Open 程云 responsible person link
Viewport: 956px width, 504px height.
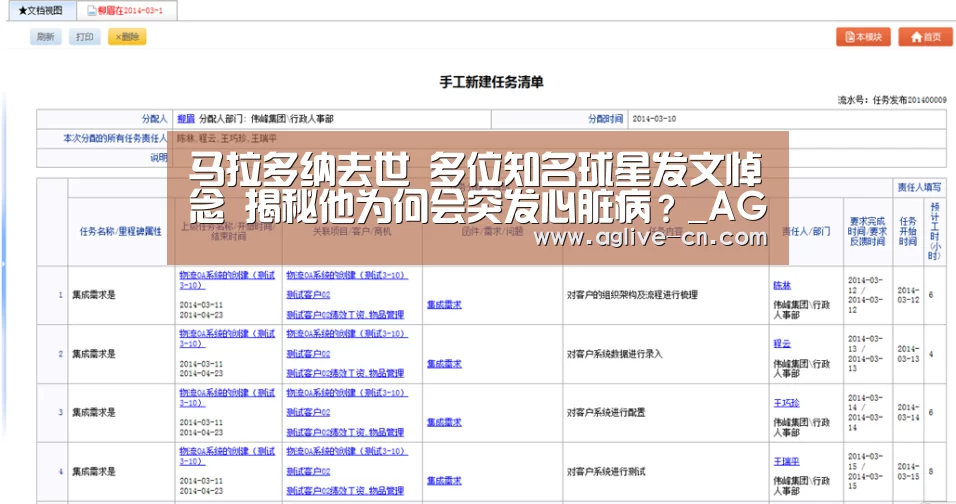[782, 344]
